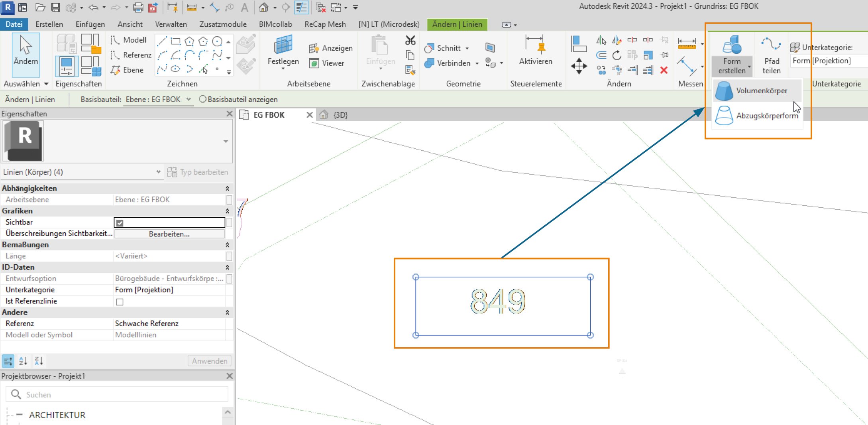
Task: Click the small box beside the Entwurfsoption value
Action: 229,279
